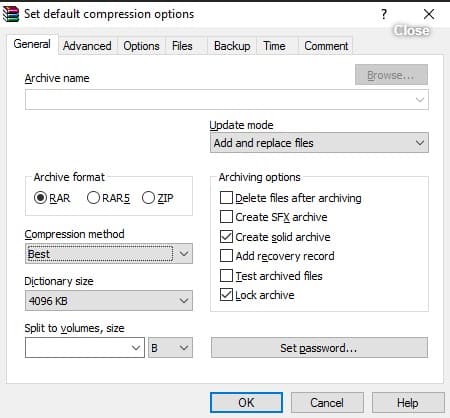Switch to the Advanced tab
The height and width of the screenshot is (418, 450).
(x=87, y=46)
